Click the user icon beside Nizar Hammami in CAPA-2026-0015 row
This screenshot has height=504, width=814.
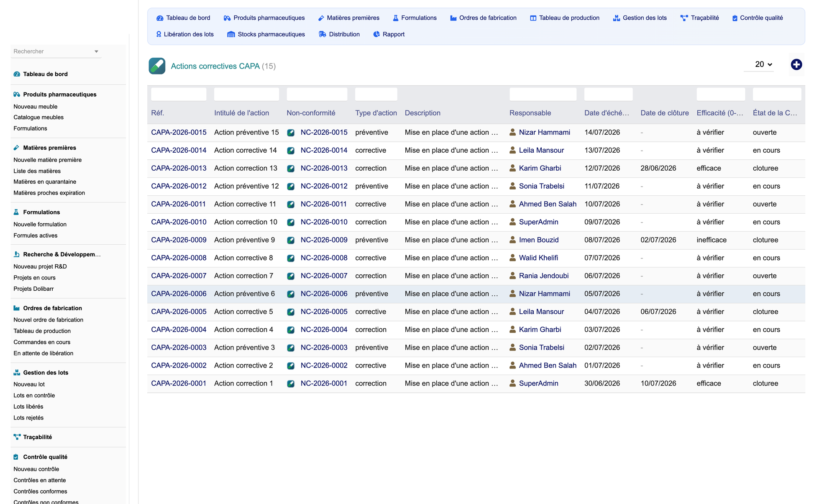coord(512,132)
